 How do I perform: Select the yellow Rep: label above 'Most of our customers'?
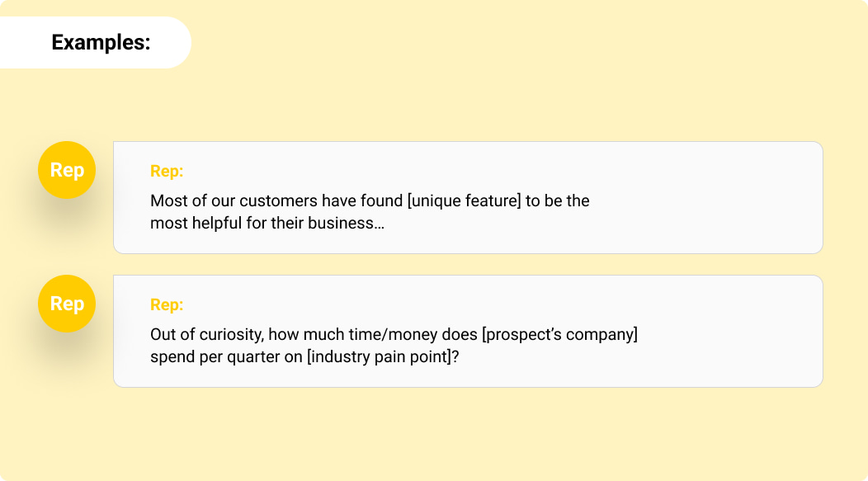pos(167,172)
